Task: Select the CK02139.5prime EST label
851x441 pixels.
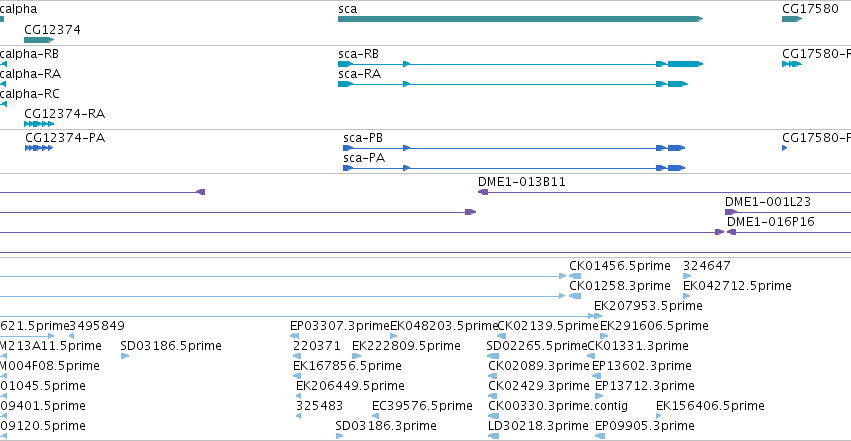Action: click(548, 326)
